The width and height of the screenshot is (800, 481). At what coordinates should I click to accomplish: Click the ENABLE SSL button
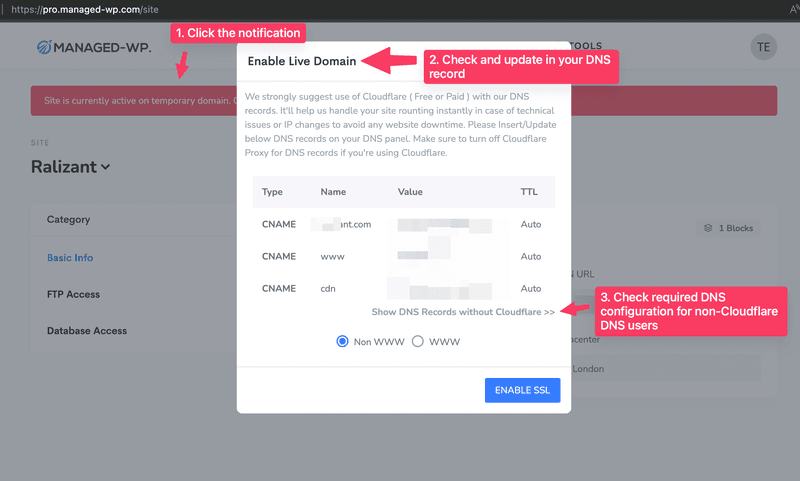pos(522,390)
